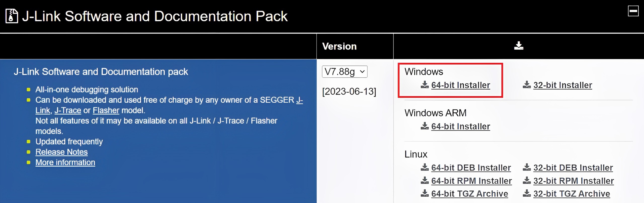
Task: Click the J-Trace hyperlink
Action: [x=68, y=110]
